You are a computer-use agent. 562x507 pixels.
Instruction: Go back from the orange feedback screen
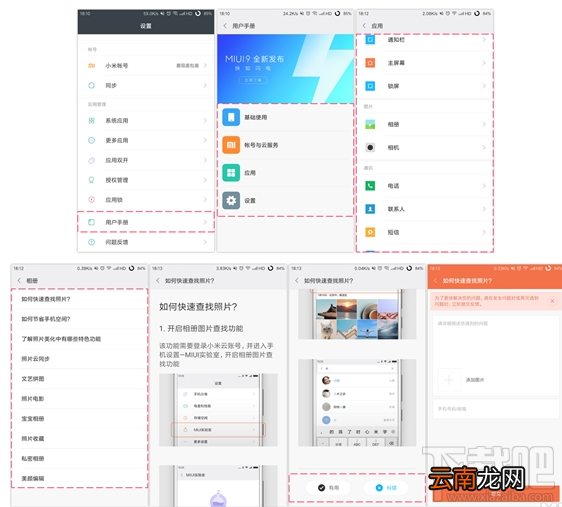coord(435,281)
